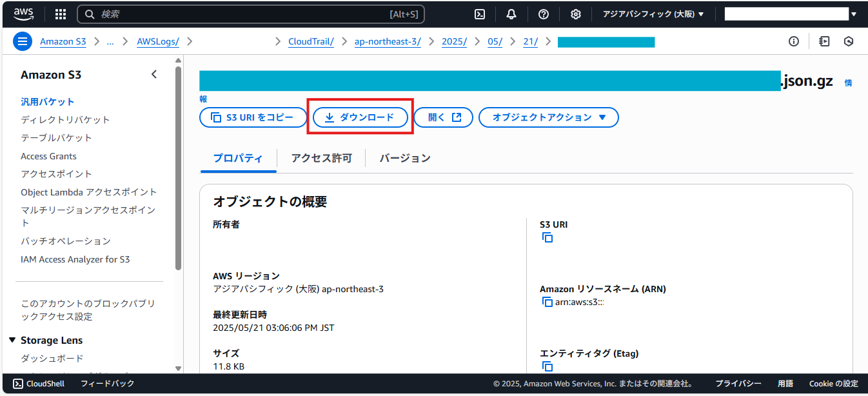The height and width of the screenshot is (396, 868).
Task: Open IAM Access Analyzer for S3
Action: (x=75, y=259)
